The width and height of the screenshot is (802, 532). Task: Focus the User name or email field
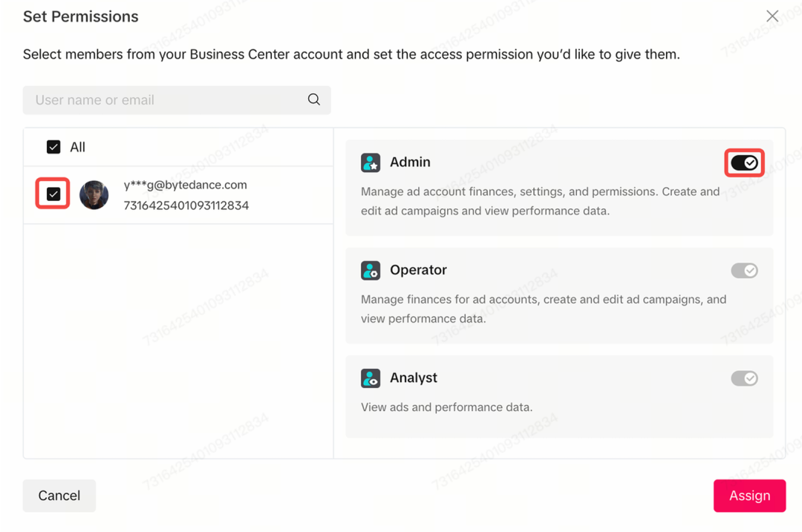[167, 100]
